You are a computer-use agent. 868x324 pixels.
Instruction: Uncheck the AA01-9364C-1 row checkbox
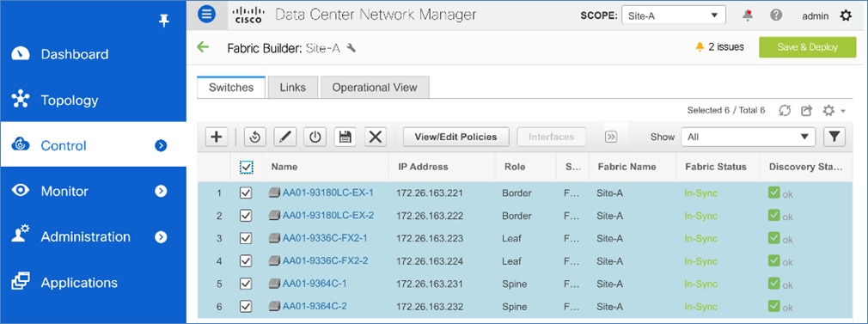pos(246,284)
